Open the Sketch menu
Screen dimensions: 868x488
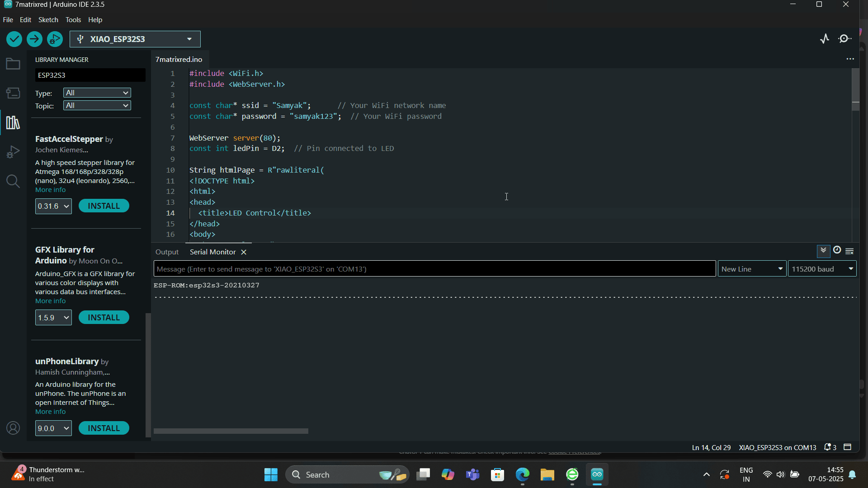[48, 20]
